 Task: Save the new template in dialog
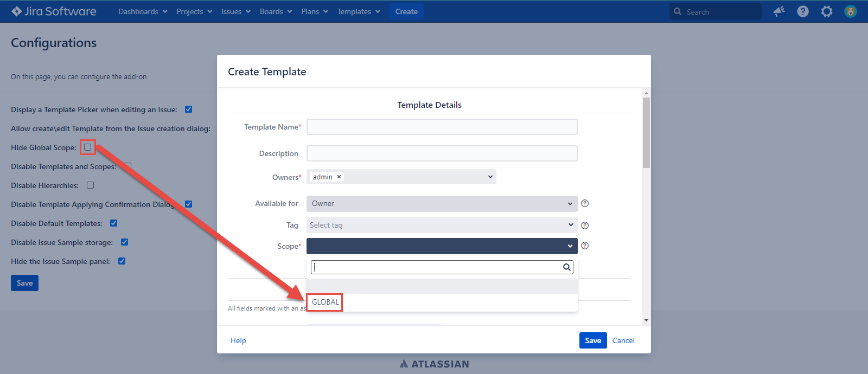pyautogui.click(x=592, y=340)
